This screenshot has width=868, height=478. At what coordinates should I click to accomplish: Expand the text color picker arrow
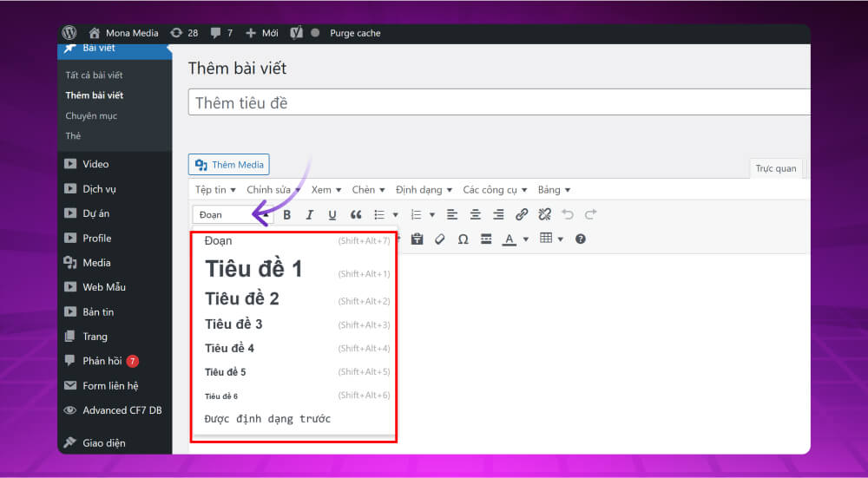click(526, 239)
